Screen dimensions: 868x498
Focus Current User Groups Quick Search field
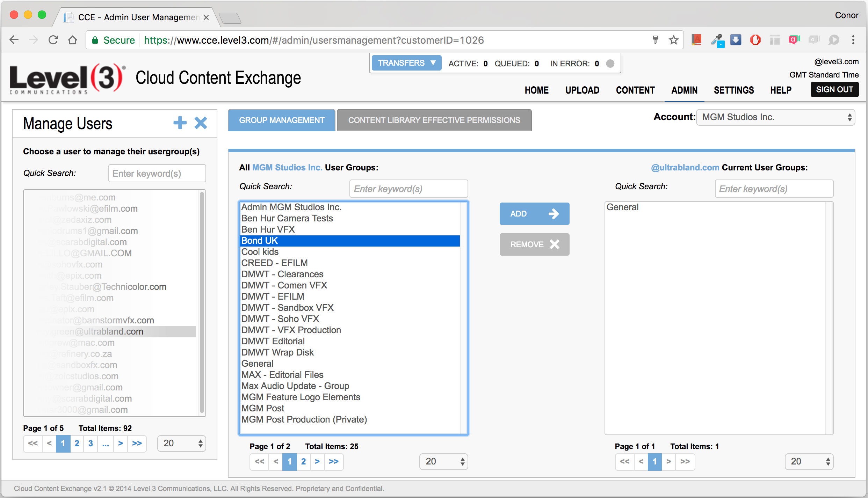[774, 189]
